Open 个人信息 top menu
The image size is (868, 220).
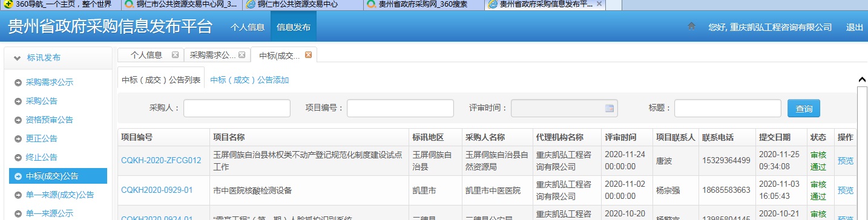click(248, 27)
